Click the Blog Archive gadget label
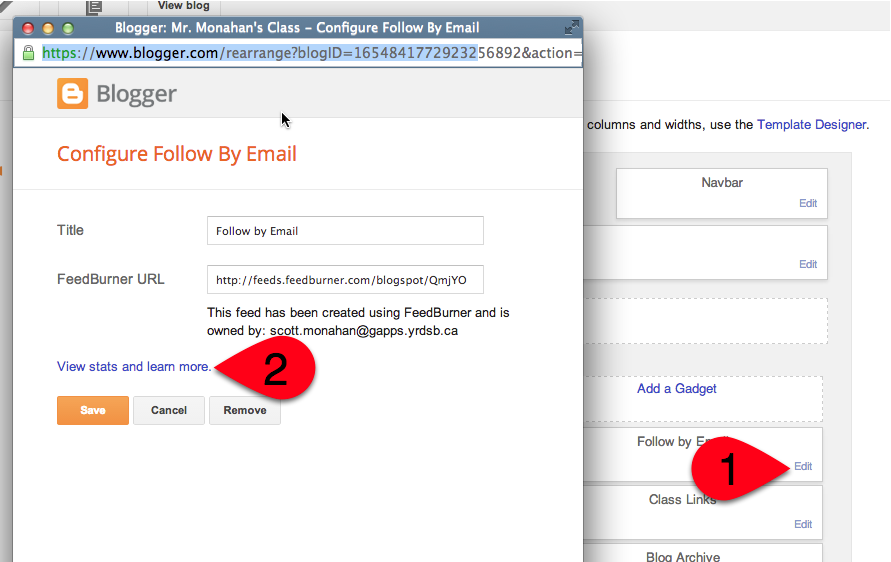Viewport: 891px width, 562px height. [682, 556]
